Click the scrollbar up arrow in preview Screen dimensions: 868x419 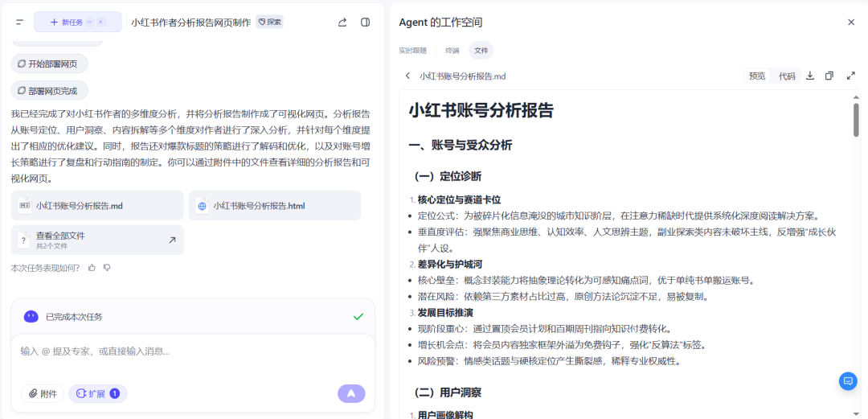(856, 97)
